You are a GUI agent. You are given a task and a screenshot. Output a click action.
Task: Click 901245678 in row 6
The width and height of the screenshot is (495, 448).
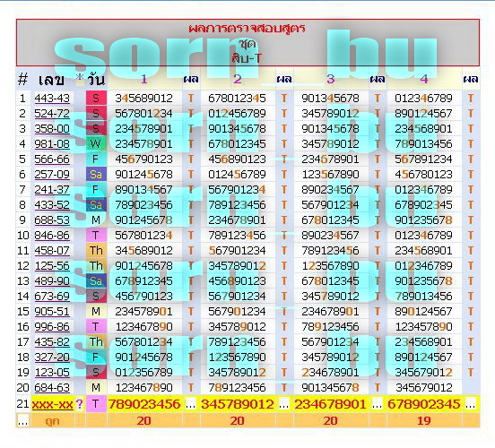(144, 175)
